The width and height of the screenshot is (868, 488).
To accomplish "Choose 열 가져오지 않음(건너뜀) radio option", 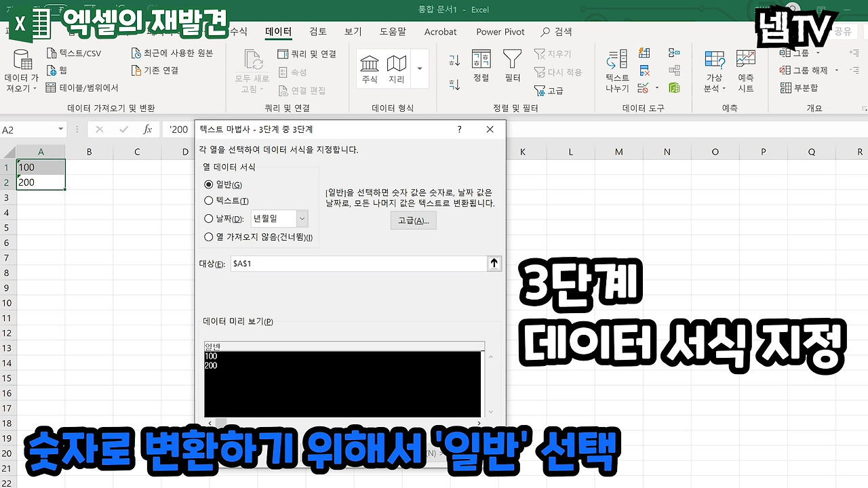I will 209,237.
